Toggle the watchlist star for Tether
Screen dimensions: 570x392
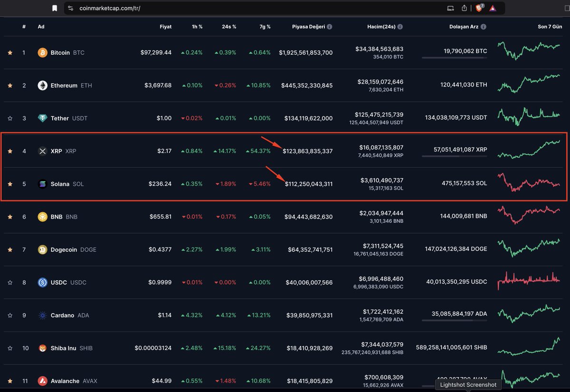click(x=10, y=118)
